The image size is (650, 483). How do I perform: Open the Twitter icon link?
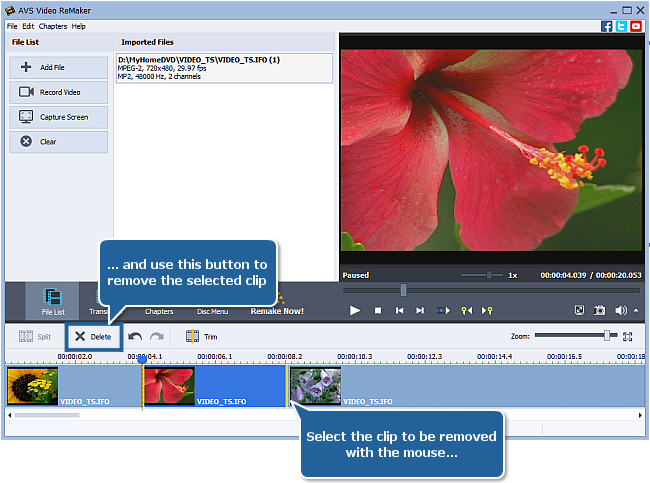coord(621,27)
